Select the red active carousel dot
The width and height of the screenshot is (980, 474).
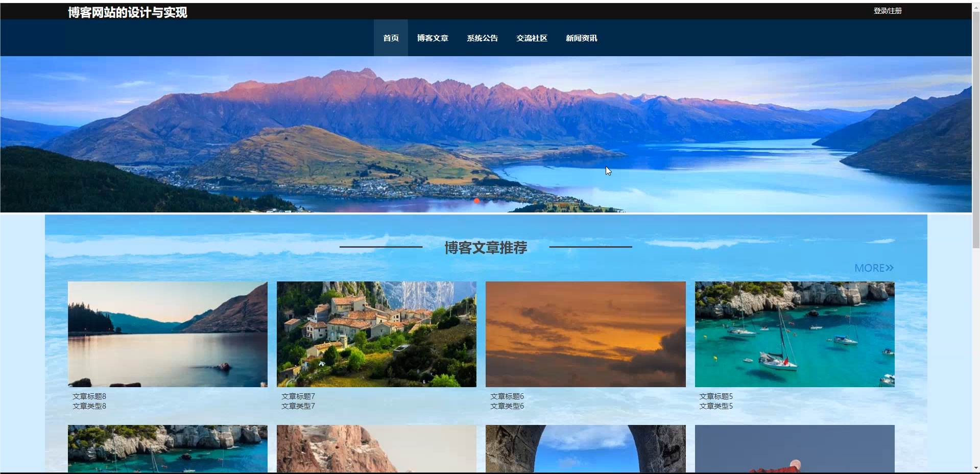click(476, 201)
